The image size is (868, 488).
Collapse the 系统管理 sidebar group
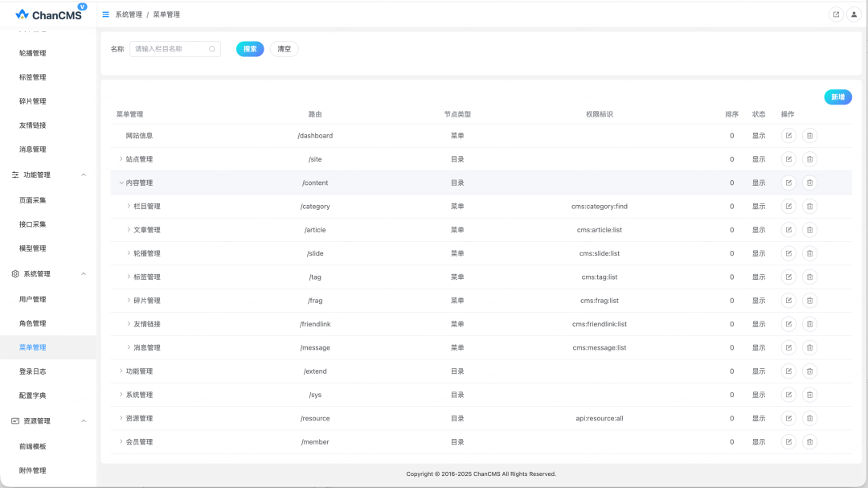point(84,274)
